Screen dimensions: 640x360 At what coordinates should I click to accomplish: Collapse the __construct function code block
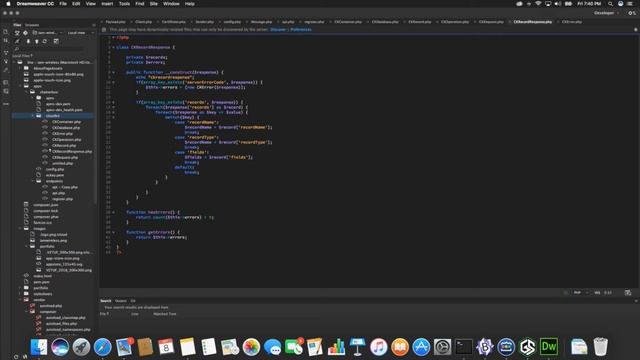pyautogui.click(x=113, y=72)
